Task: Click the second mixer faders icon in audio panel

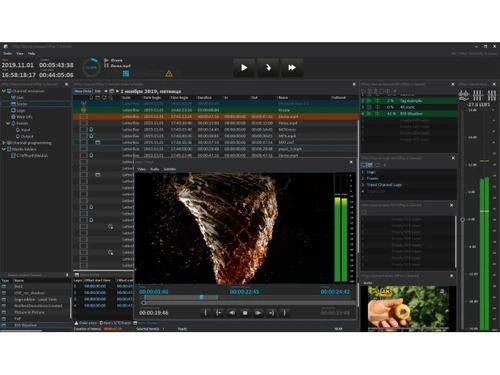Action: pyautogui.click(x=491, y=95)
